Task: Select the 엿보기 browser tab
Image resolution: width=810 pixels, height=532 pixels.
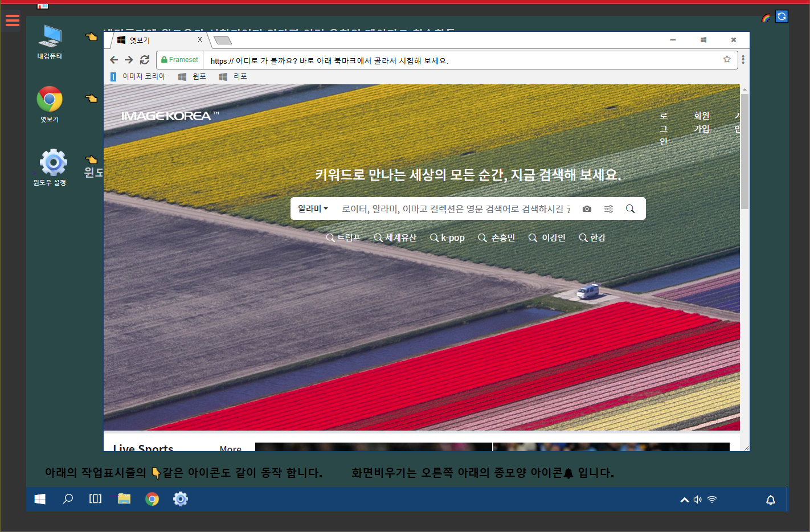Action: (159, 40)
